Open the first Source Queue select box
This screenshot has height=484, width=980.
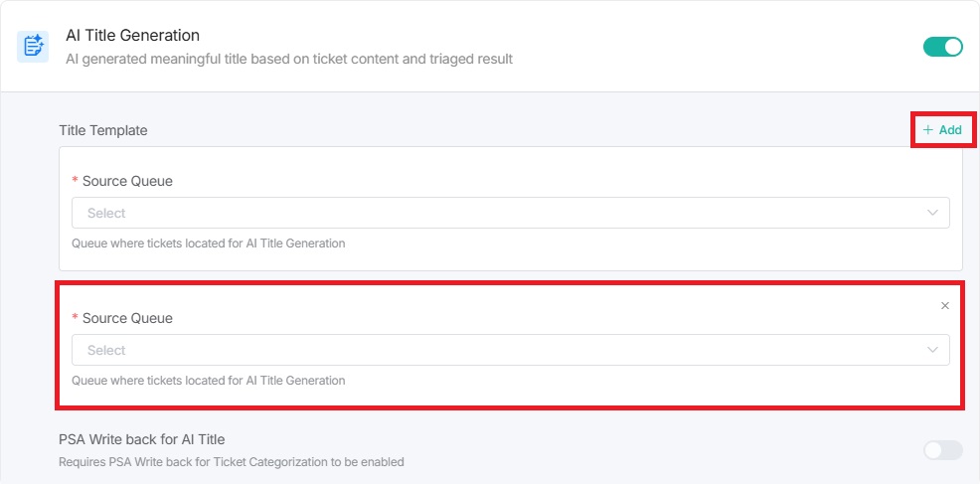click(497, 213)
